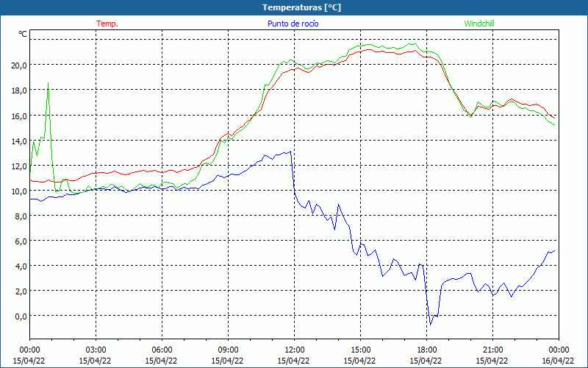
Task: Click the 10,0 y-axis label
Action: (x=19, y=191)
